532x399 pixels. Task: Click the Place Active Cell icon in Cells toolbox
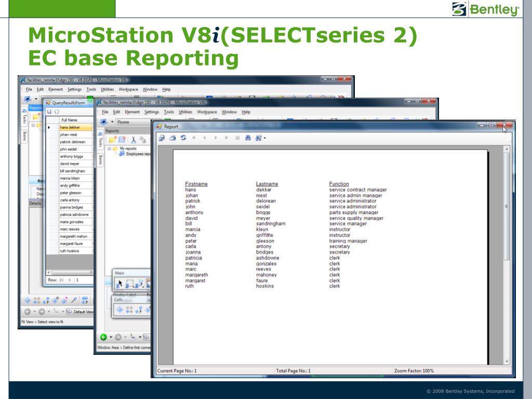coord(119,310)
